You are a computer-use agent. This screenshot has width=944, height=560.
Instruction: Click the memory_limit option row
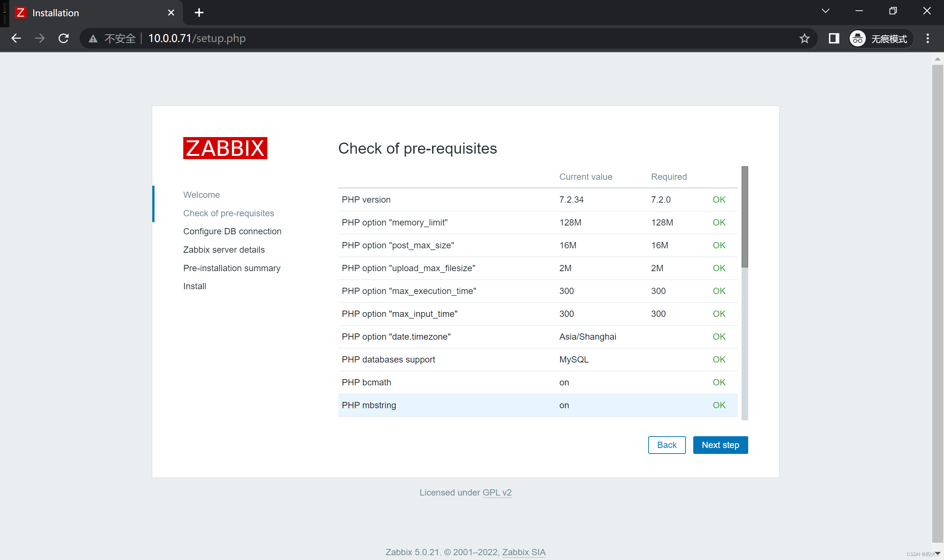point(538,223)
